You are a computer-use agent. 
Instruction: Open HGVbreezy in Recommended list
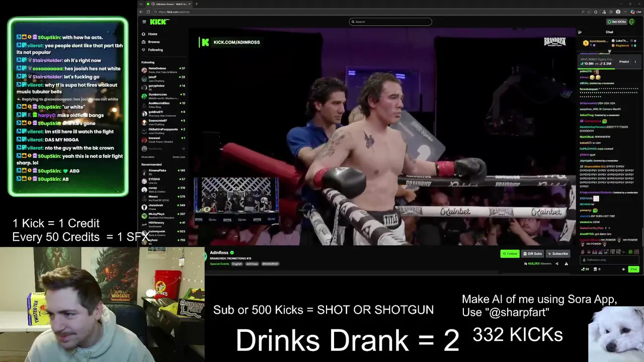pos(163,223)
